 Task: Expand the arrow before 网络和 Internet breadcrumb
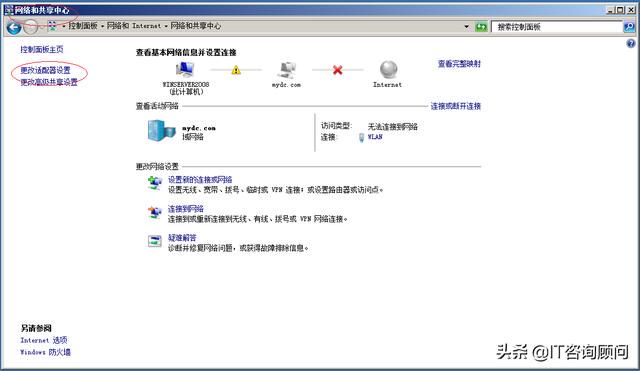click(102, 26)
